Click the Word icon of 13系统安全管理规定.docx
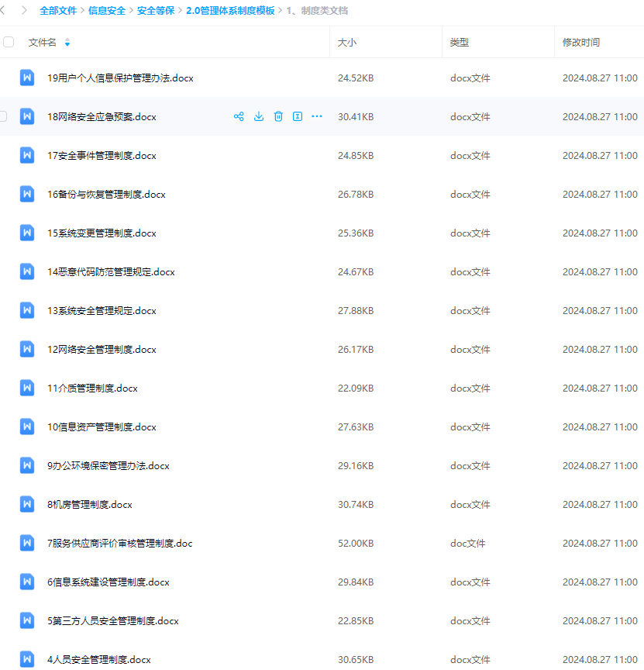 pyautogui.click(x=27, y=310)
